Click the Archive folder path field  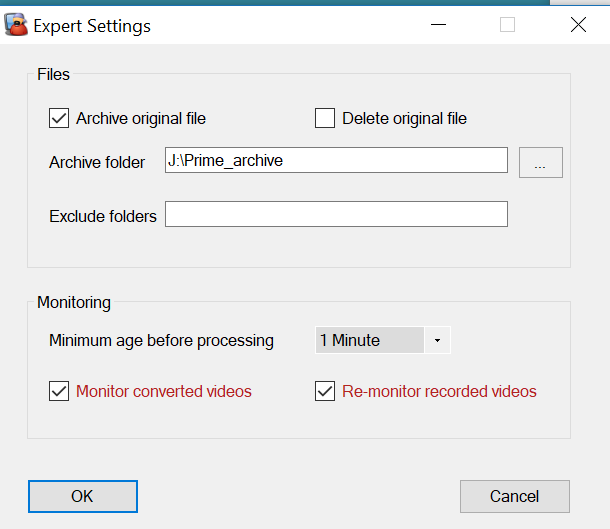point(336,160)
